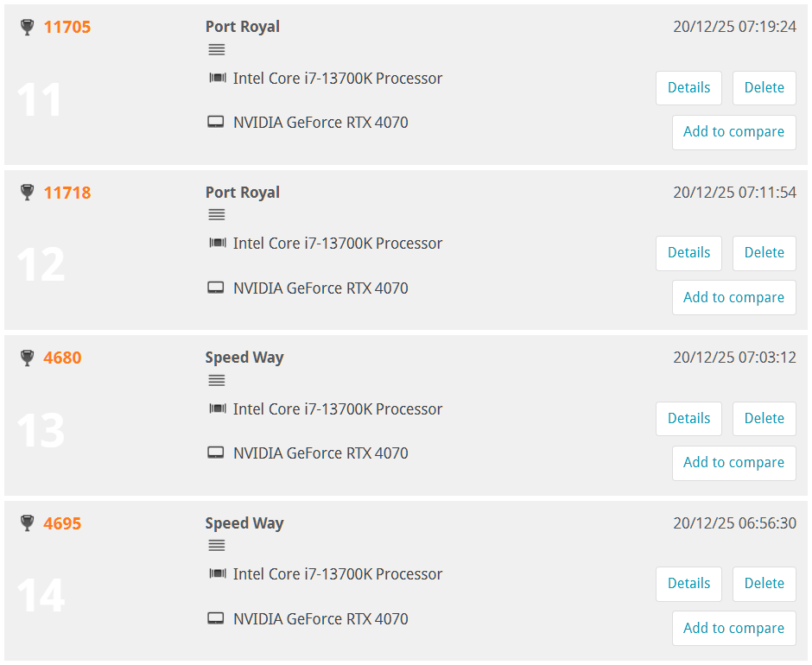Open the 11705 score link
Image resolution: width=812 pixels, height=665 pixels.
pyautogui.click(x=67, y=28)
